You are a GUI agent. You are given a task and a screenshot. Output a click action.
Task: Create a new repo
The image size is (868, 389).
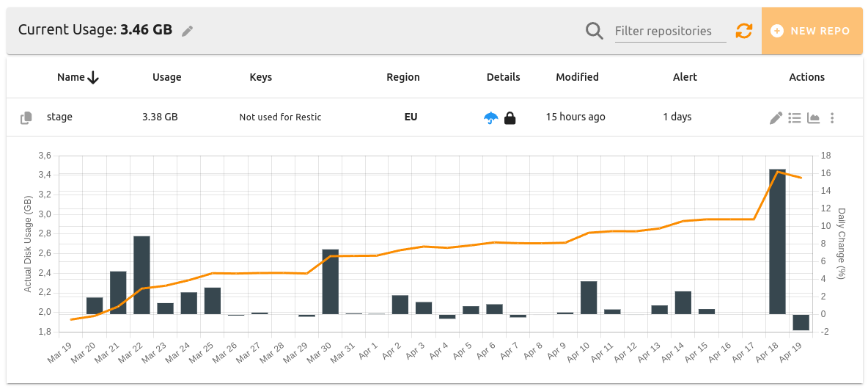point(812,31)
